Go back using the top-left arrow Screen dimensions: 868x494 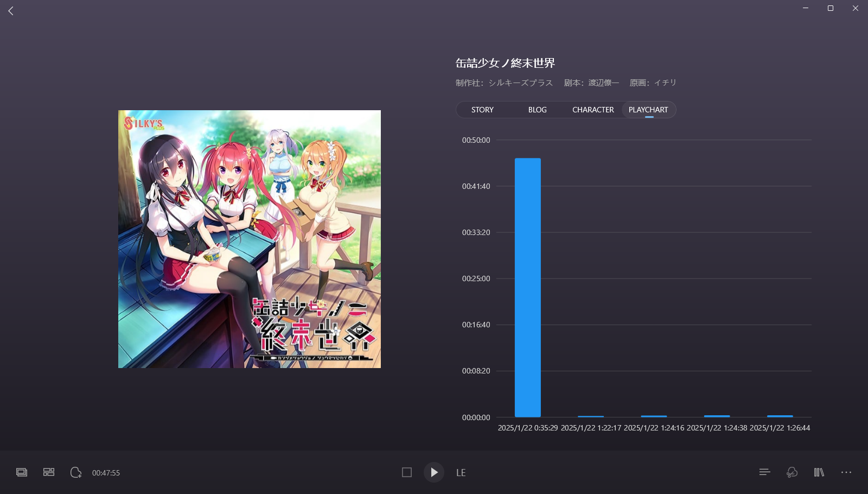(11, 11)
